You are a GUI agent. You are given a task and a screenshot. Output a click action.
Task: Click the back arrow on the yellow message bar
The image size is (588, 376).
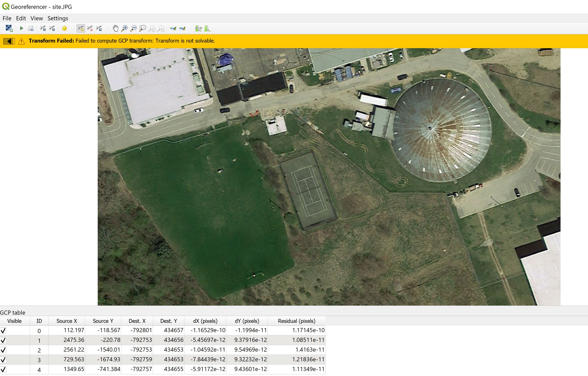[9, 41]
